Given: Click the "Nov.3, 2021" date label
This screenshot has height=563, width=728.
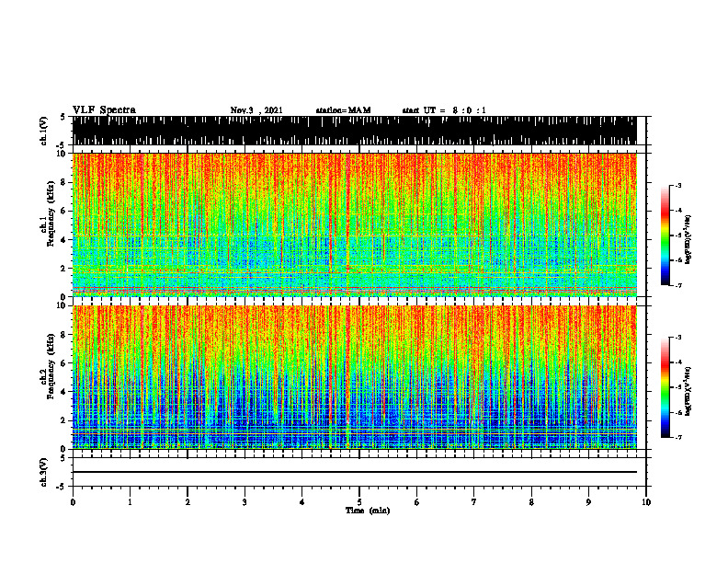Looking at the screenshot, I should [x=256, y=110].
